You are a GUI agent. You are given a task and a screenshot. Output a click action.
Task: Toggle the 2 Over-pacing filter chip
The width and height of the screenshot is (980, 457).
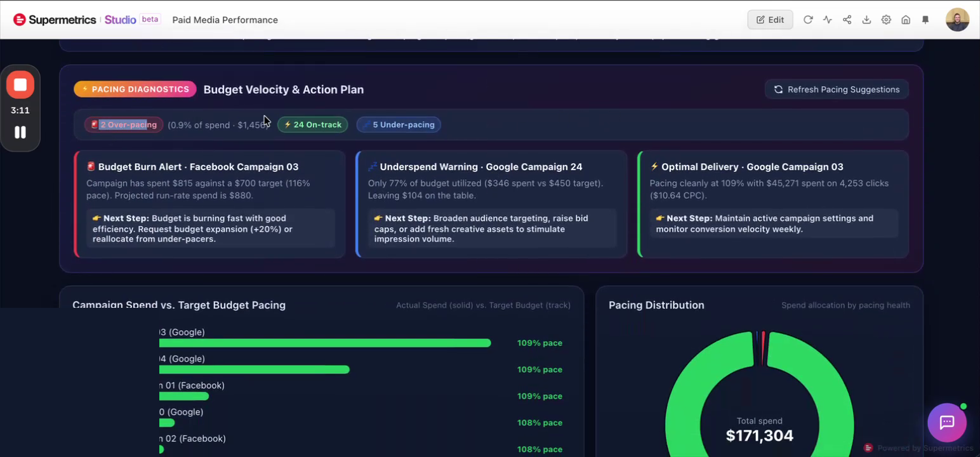click(x=124, y=124)
